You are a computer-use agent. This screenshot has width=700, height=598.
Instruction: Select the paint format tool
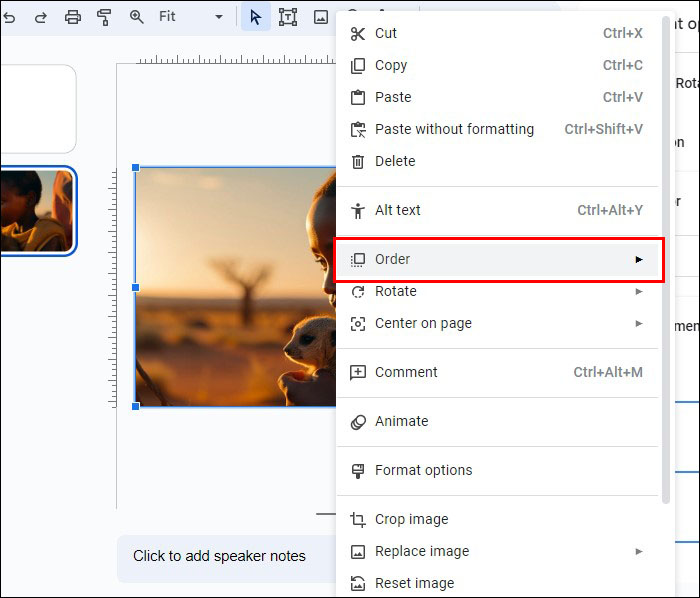click(x=104, y=17)
